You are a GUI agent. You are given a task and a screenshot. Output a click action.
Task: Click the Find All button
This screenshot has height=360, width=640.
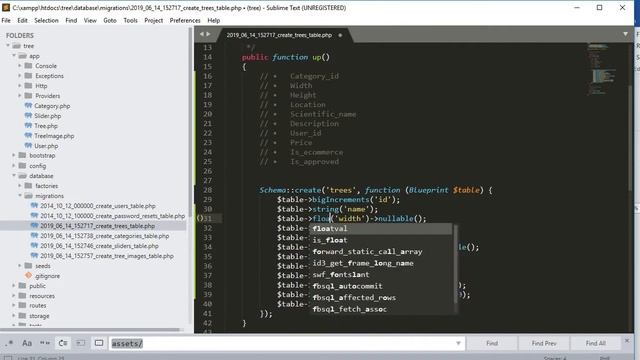pos(596,344)
